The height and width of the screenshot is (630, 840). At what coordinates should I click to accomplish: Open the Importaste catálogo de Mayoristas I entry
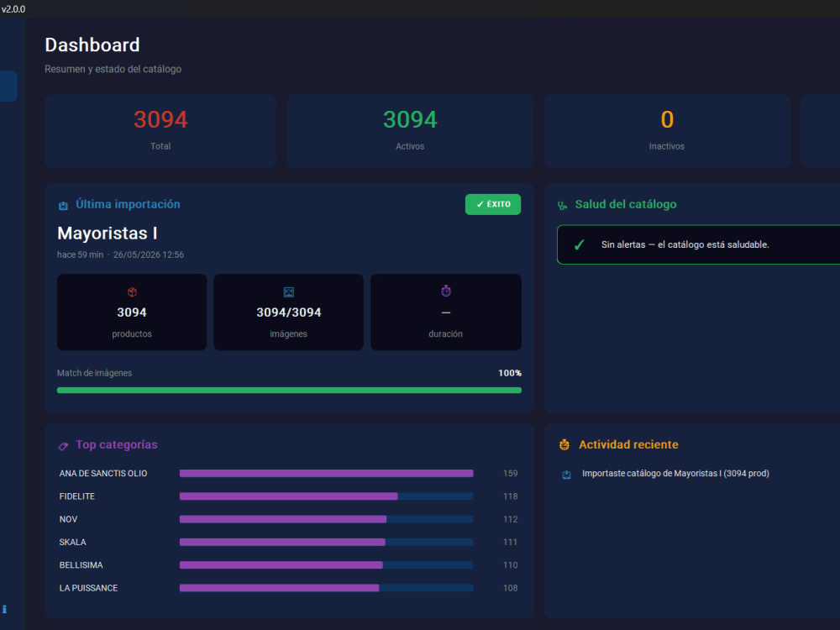click(x=675, y=474)
